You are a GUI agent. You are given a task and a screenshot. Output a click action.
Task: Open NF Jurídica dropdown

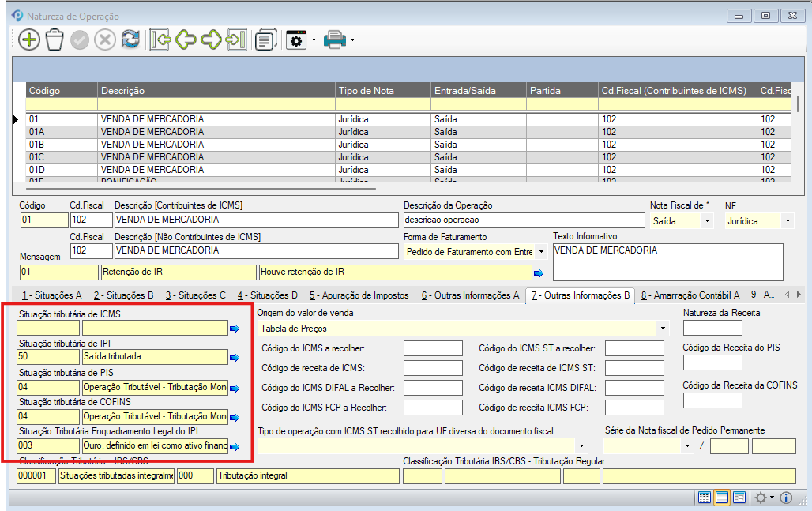click(788, 221)
